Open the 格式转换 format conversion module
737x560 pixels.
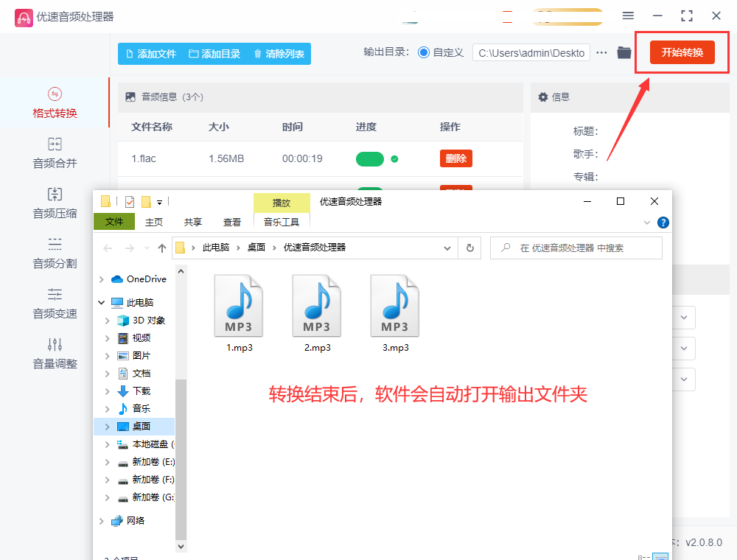click(x=55, y=103)
